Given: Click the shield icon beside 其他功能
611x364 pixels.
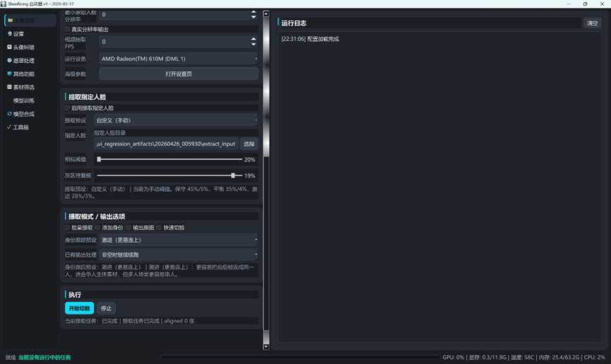Looking at the screenshot, I should tap(9, 73).
